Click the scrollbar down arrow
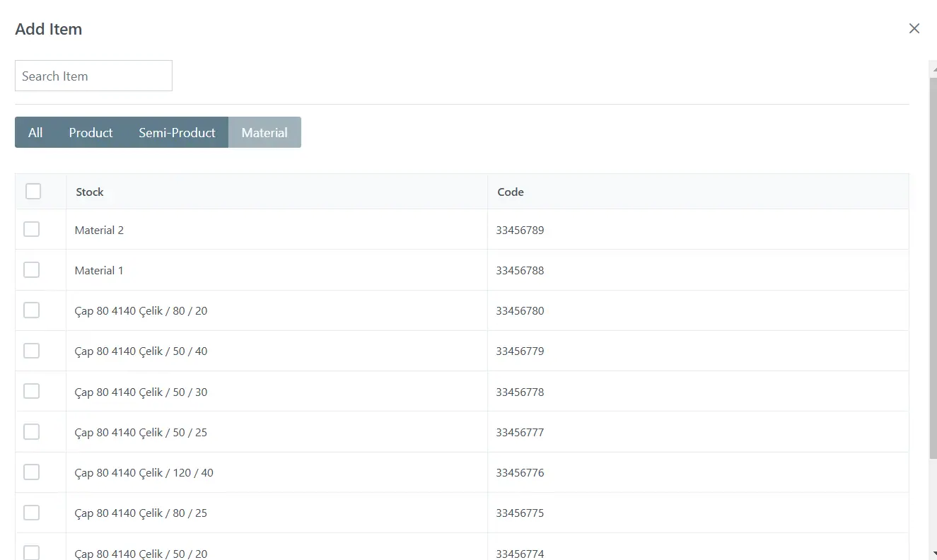 pyautogui.click(x=933, y=553)
